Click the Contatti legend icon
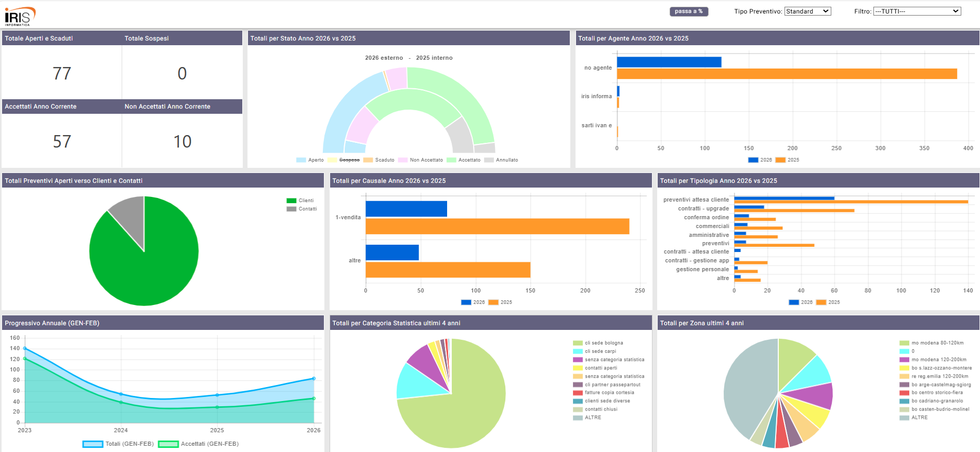 tap(291, 209)
